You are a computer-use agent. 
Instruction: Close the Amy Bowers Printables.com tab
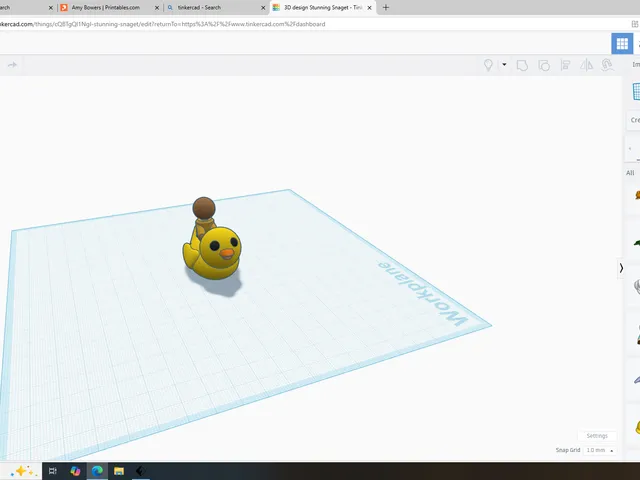(157, 8)
